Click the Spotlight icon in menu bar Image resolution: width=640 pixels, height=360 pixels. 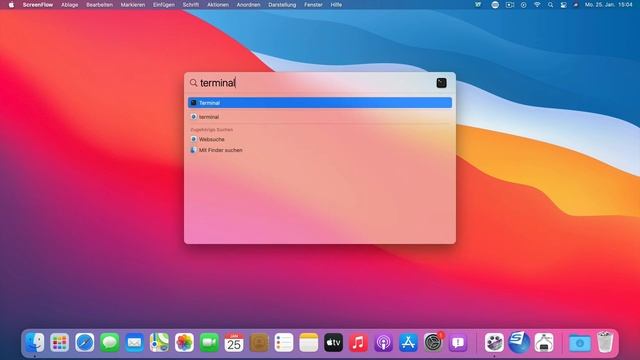(550, 5)
